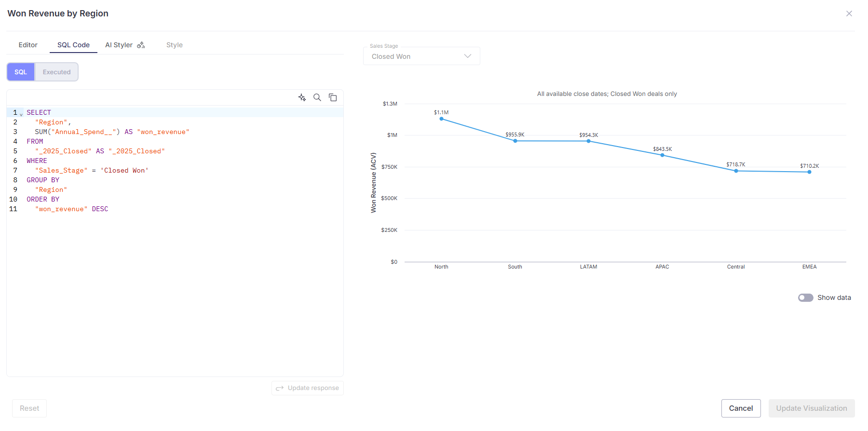Close the Won Revenue by Region dialog
Screen dimensions: 868x431
849,13
